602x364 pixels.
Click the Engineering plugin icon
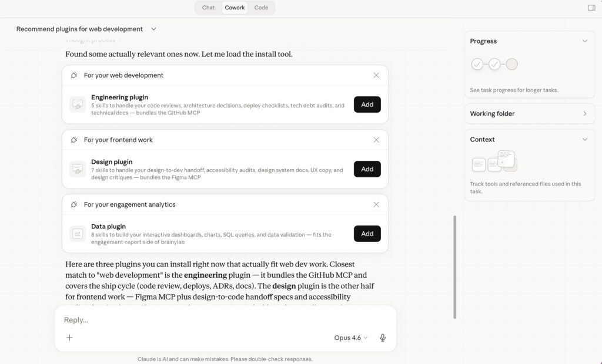coord(78,105)
